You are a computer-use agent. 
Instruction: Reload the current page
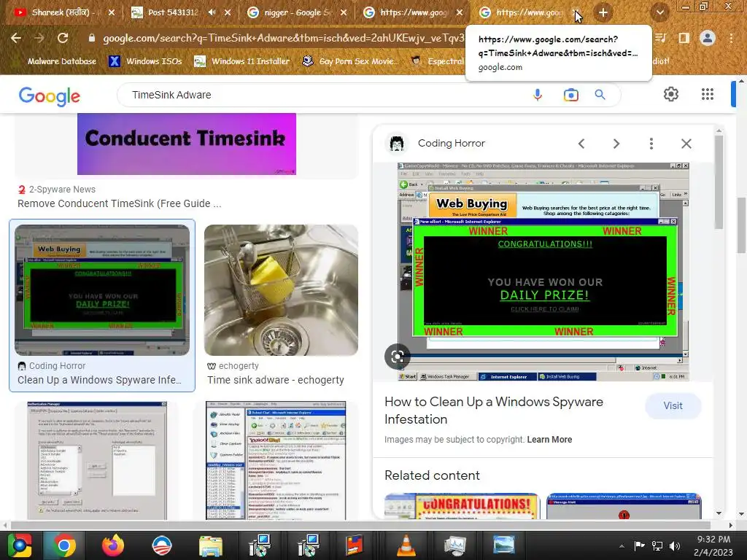coord(63,38)
